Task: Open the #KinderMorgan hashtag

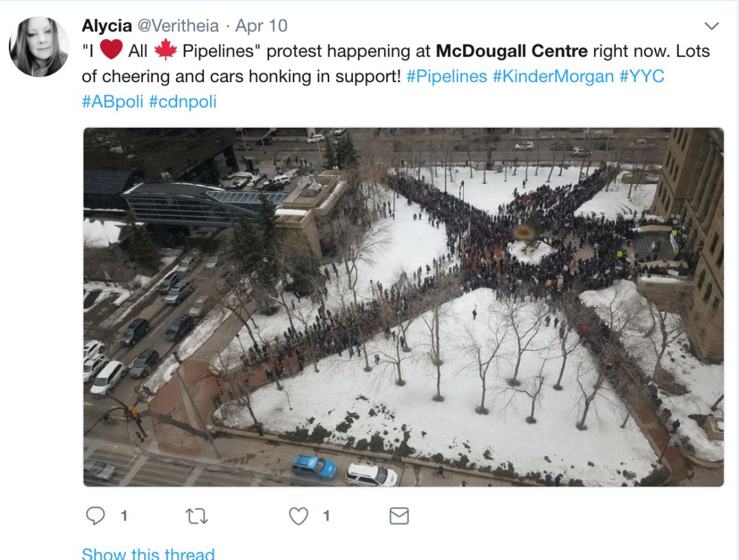Action: pyautogui.click(x=553, y=77)
